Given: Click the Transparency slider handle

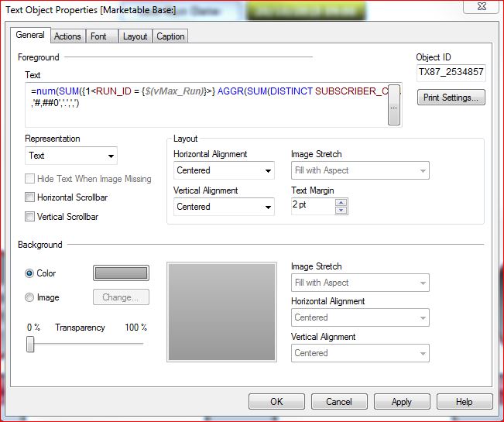Looking at the screenshot, I should [30, 344].
